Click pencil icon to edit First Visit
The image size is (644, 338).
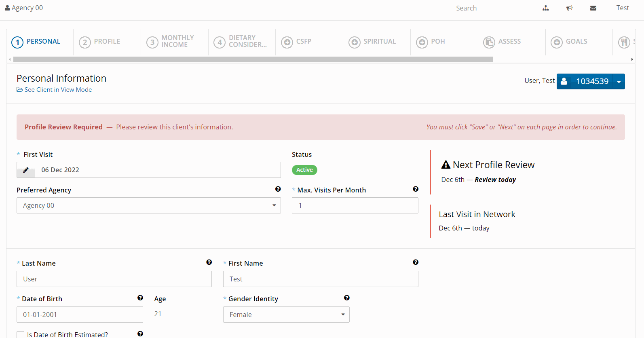click(x=26, y=170)
